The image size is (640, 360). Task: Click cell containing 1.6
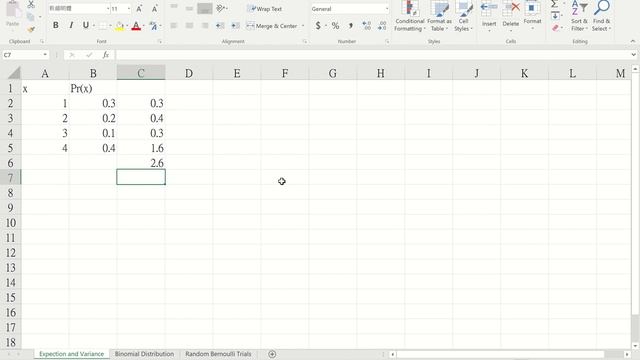tap(141, 148)
